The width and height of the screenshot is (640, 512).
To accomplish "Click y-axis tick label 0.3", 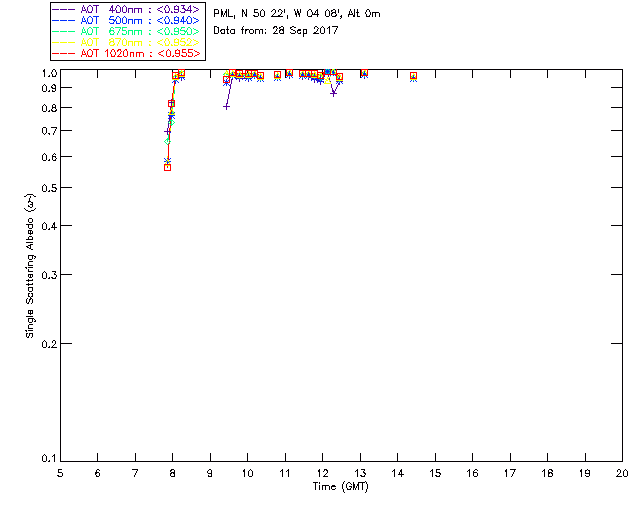I will tap(49, 275).
